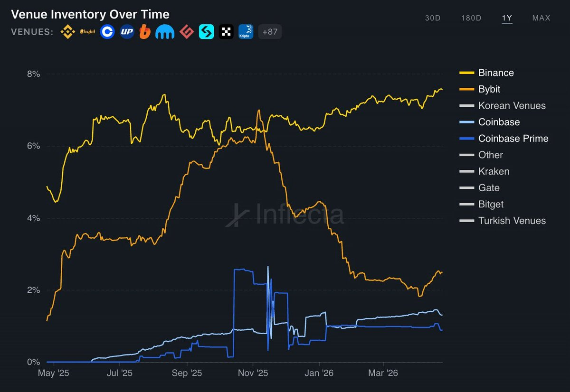Click the Upbit UP venue icon
Screen dimensions: 570x392
point(127,32)
